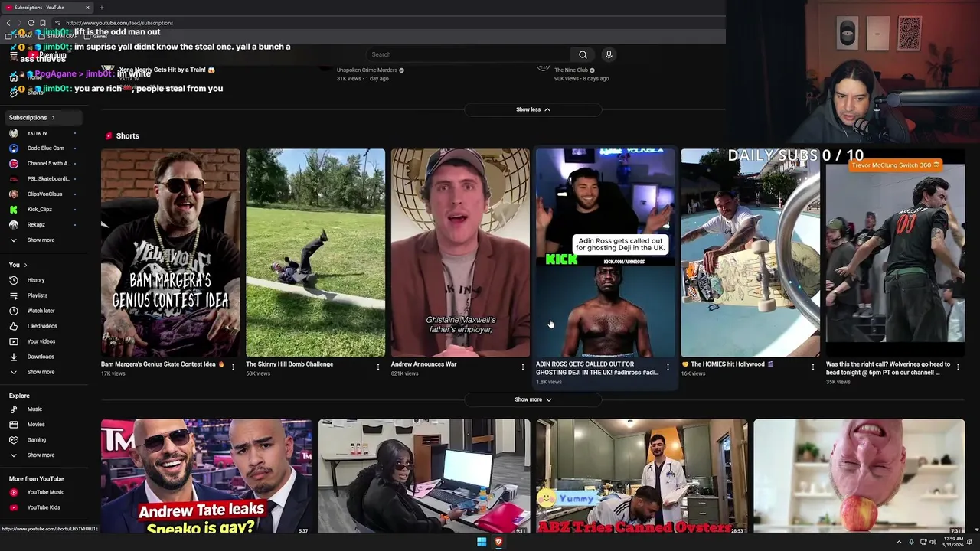Open The Nine Club channel link
The image size is (980, 551).
point(570,70)
